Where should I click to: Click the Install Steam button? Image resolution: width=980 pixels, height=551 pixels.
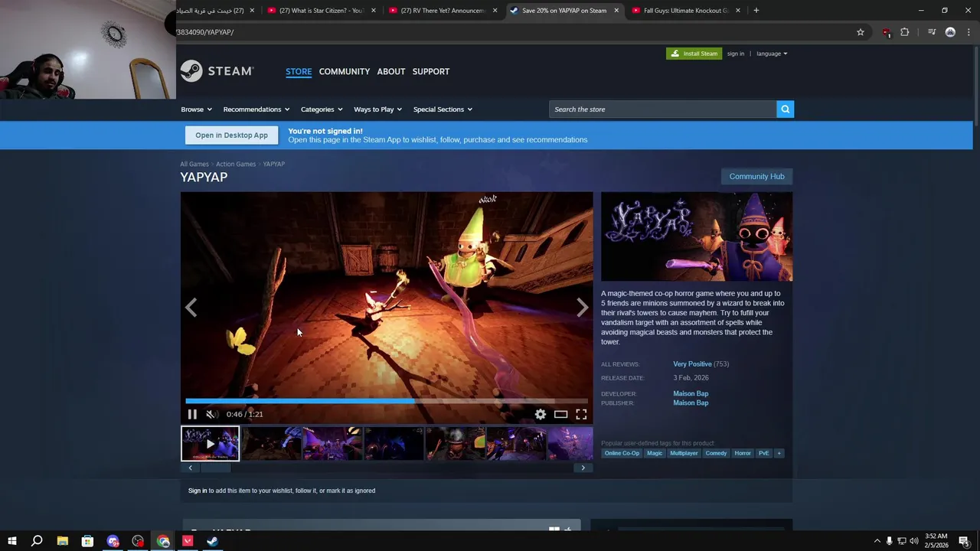[x=694, y=54]
